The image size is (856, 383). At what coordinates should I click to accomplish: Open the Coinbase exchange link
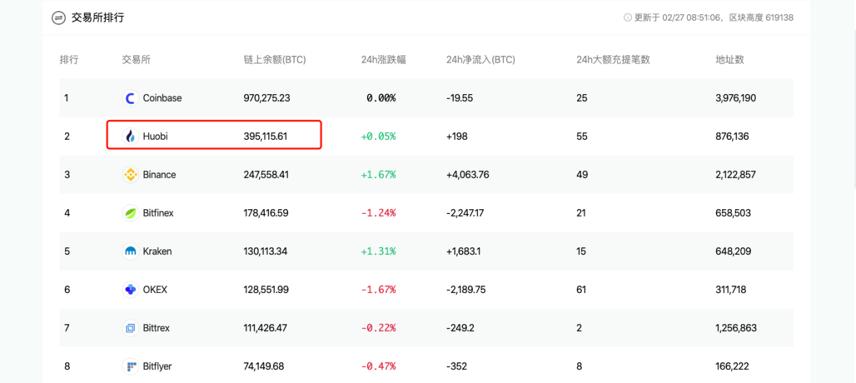pyautogui.click(x=162, y=98)
